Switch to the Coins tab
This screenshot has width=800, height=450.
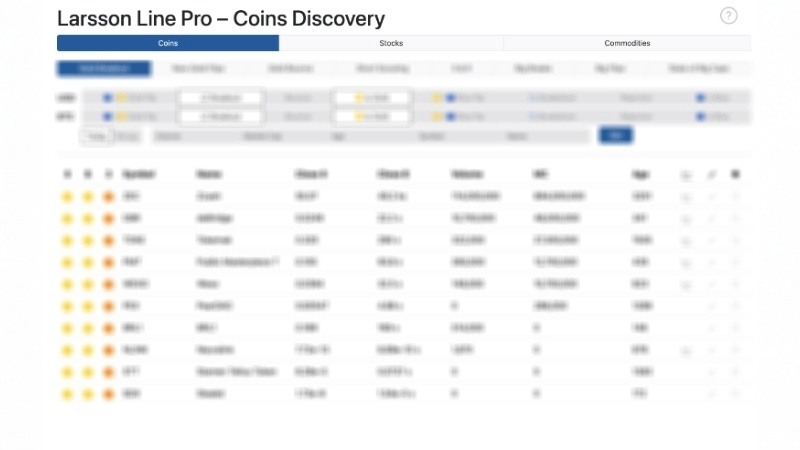point(168,43)
